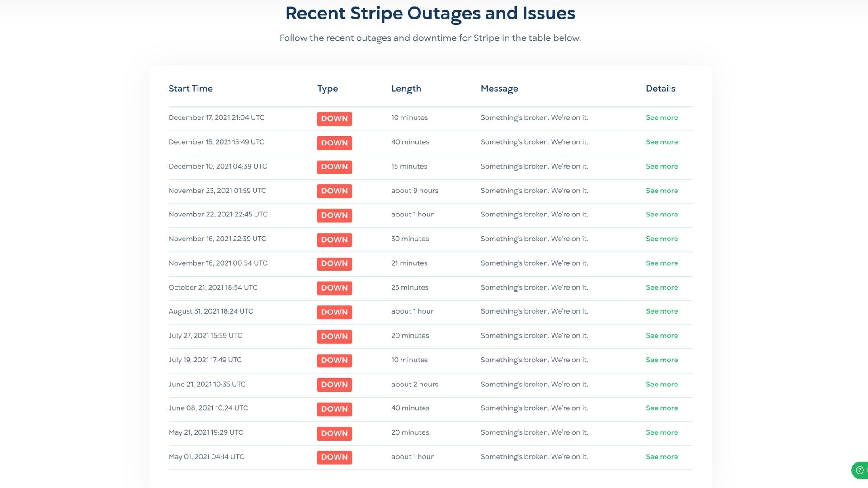This screenshot has width=868, height=488.
Task: Open the green help widget icon
Action: 860,470
